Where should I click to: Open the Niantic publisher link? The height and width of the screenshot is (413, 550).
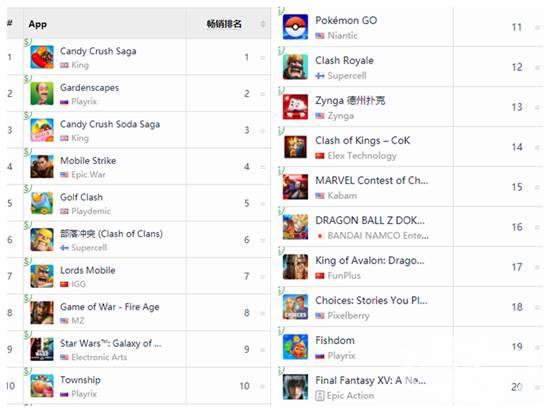click(x=342, y=36)
